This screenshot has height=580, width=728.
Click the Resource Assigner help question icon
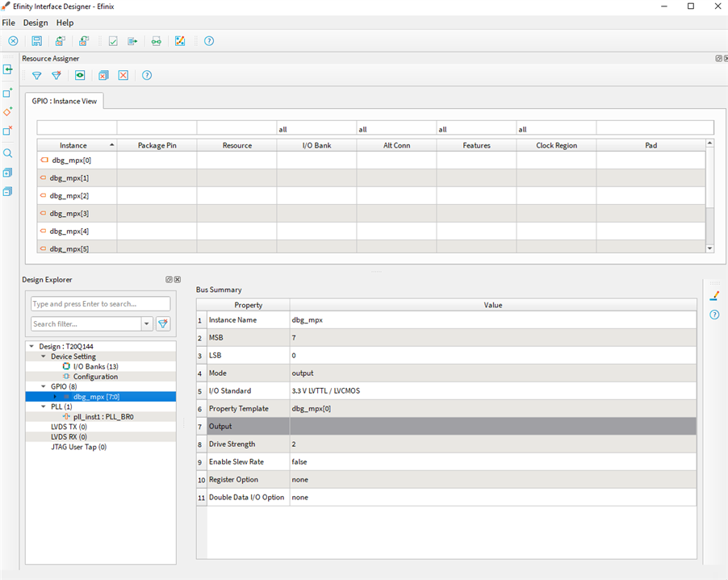pos(147,75)
